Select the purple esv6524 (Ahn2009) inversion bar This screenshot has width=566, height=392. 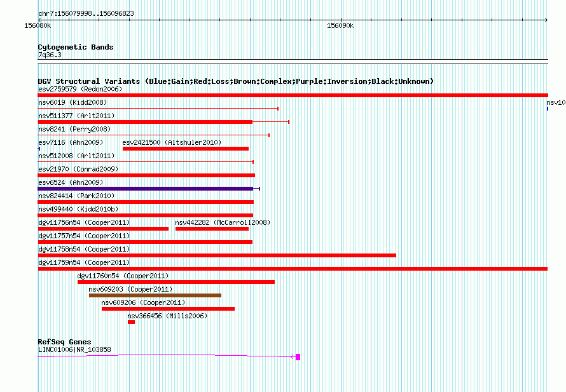pos(146,189)
